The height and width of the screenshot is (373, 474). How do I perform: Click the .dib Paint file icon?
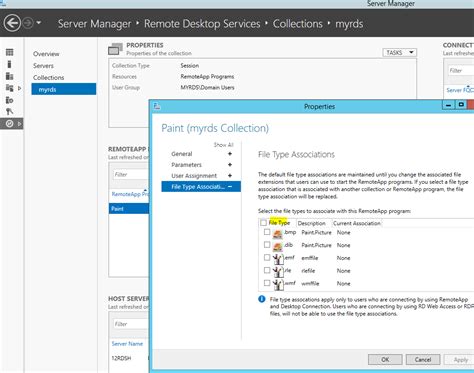pyautogui.click(x=278, y=247)
